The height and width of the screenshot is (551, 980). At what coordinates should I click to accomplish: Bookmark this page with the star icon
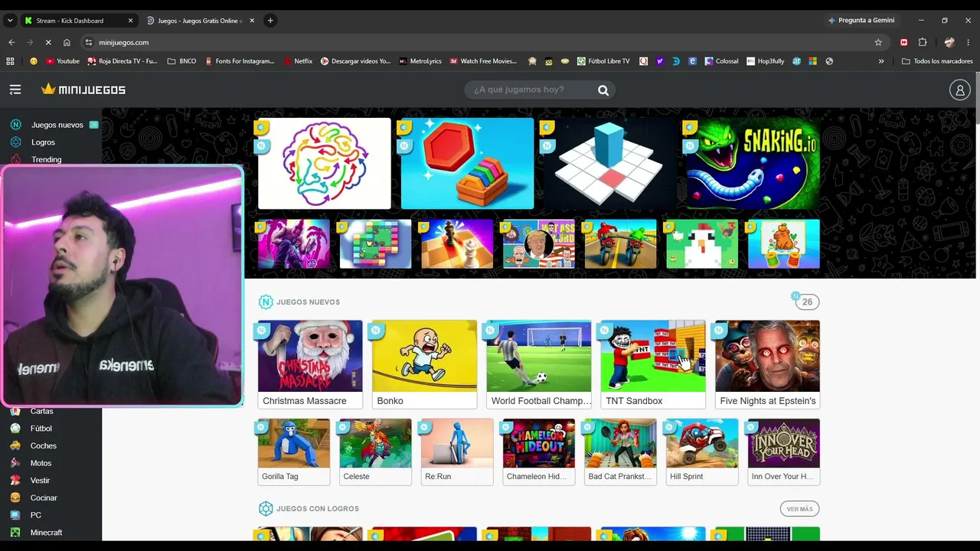click(878, 42)
